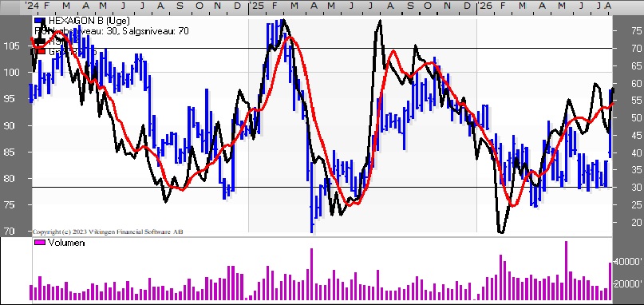The width and height of the screenshot is (644, 305).
Task: Click the 105 price on the left axis
Action: pos(10,46)
